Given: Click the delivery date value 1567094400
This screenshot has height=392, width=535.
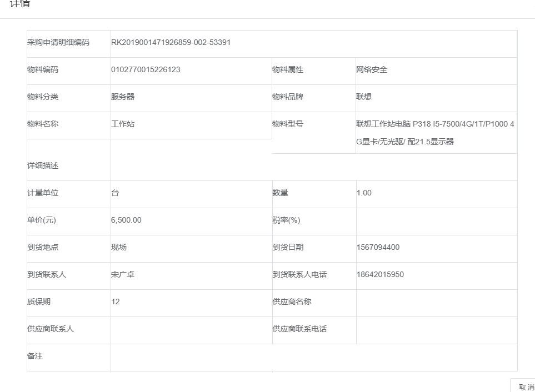Looking at the screenshot, I should click(378, 248).
